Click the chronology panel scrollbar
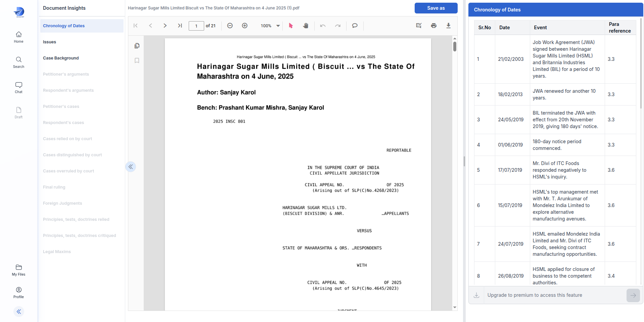 tap(641, 64)
